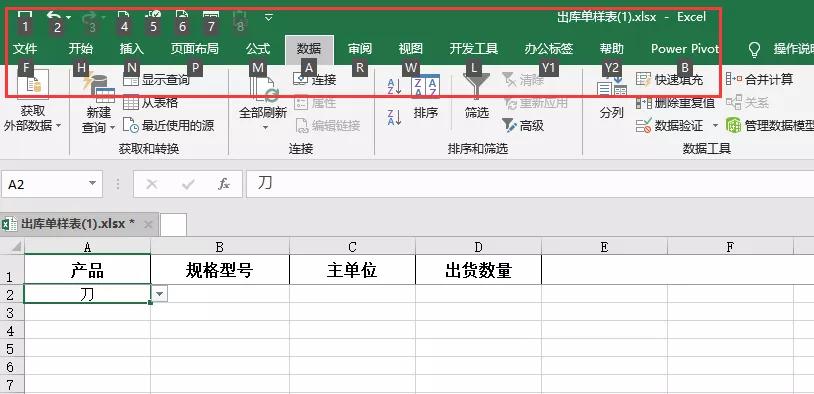Open 高级 filter options

pyautogui.click(x=523, y=125)
